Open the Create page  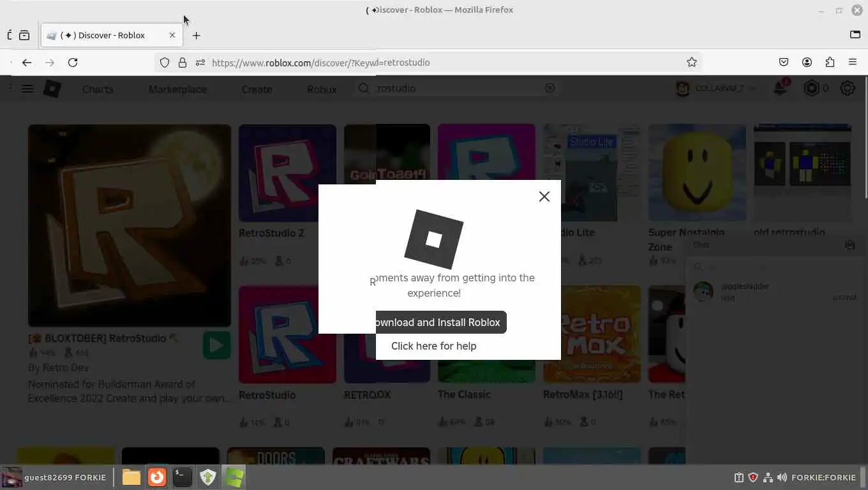point(257,89)
